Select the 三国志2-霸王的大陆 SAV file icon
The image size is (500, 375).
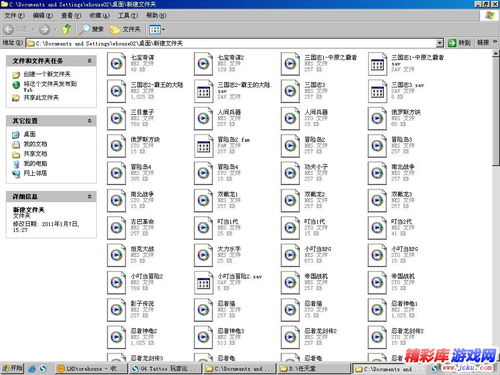click(203, 91)
